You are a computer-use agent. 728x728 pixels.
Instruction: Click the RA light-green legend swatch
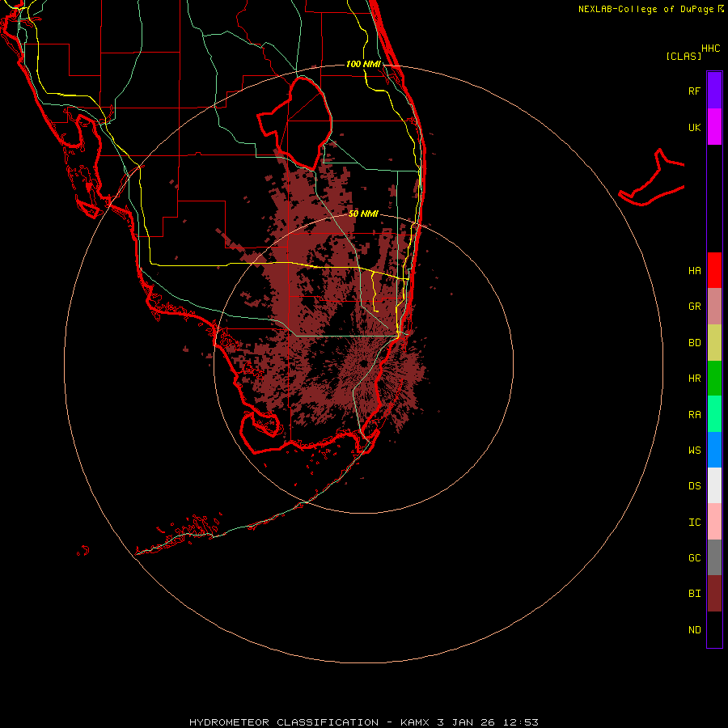(714, 414)
